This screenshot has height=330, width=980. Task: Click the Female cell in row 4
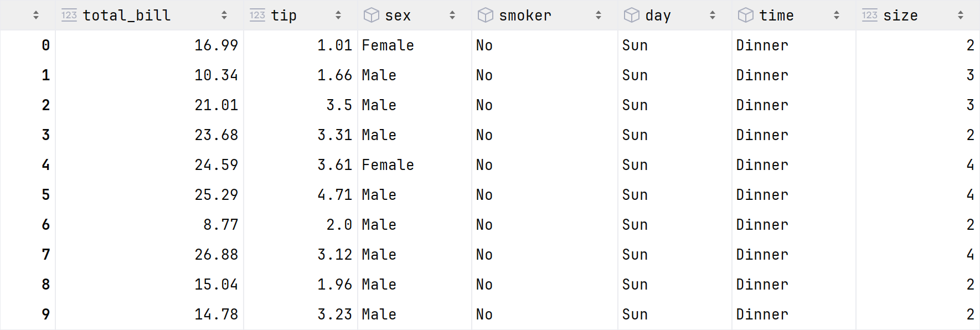pos(388,165)
